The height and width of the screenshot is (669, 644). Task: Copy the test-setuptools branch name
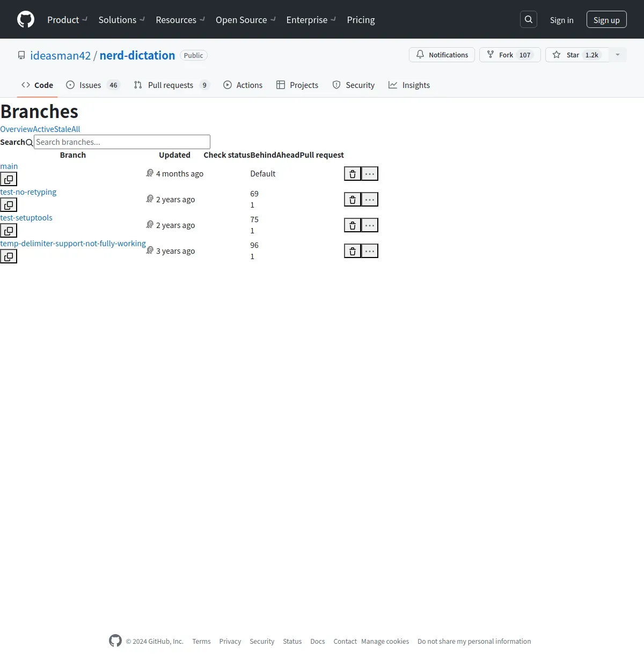point(9,231)
